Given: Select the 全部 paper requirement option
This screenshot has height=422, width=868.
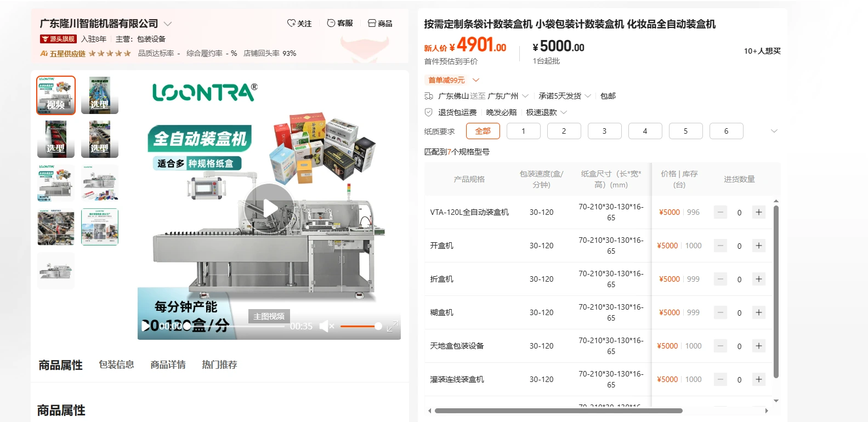Looking at the screenshot, I should point(483,131).
